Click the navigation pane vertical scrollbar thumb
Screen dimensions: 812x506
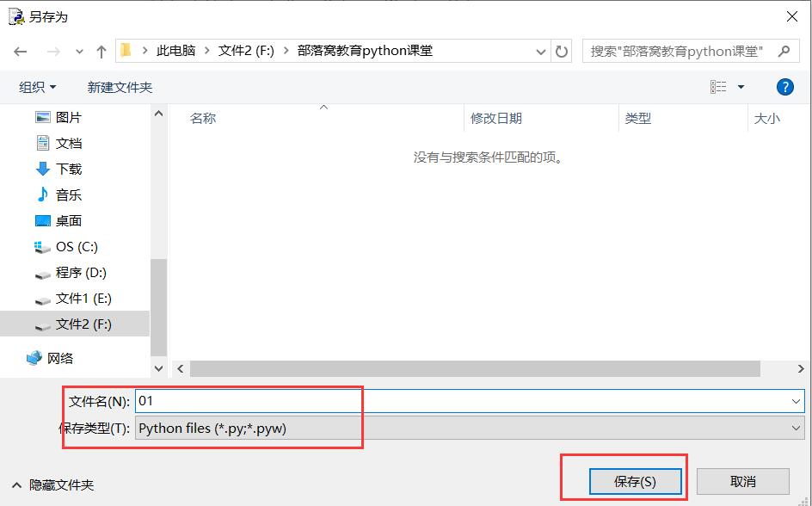[x=158, y=307]
